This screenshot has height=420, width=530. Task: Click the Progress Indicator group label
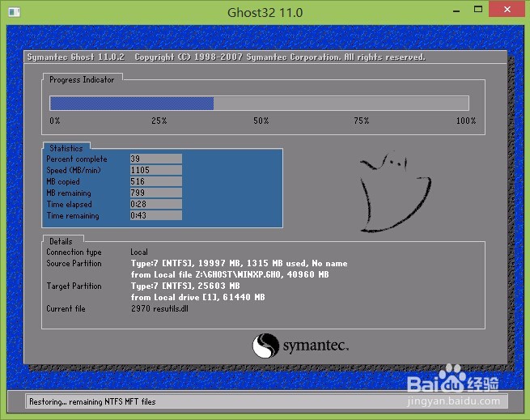82,80
